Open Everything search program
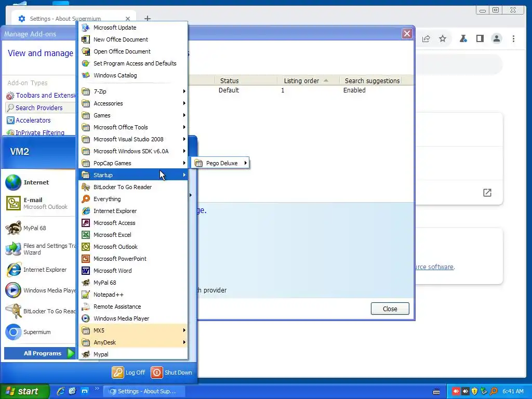This screenshot has width=532, height=399. pos(133,199)
